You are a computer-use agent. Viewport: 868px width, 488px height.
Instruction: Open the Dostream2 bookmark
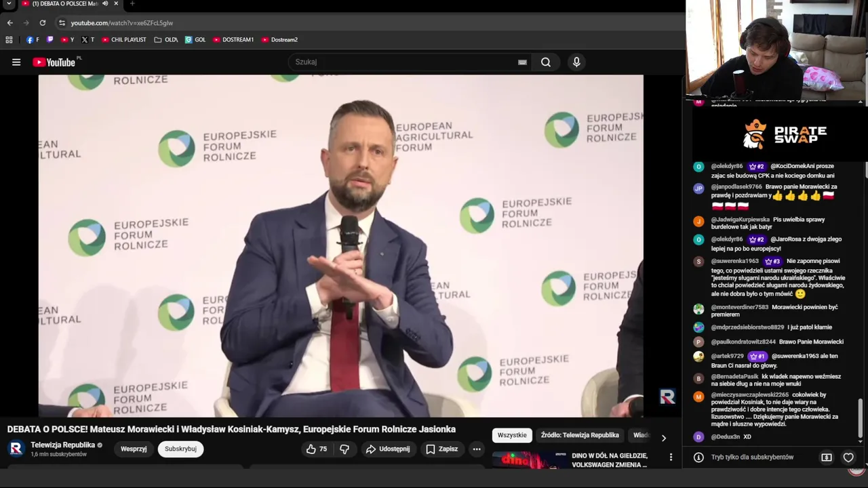[x=279, y=40]
